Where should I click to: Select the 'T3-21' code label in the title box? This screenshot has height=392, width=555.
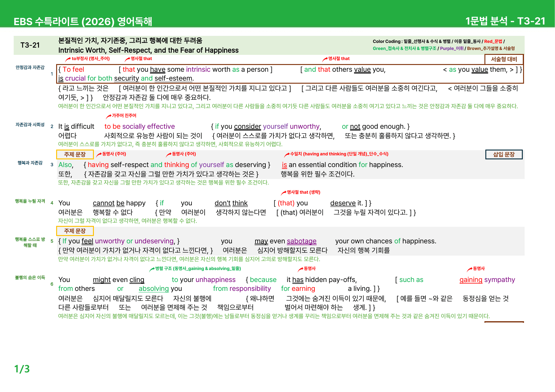(30, 45)
